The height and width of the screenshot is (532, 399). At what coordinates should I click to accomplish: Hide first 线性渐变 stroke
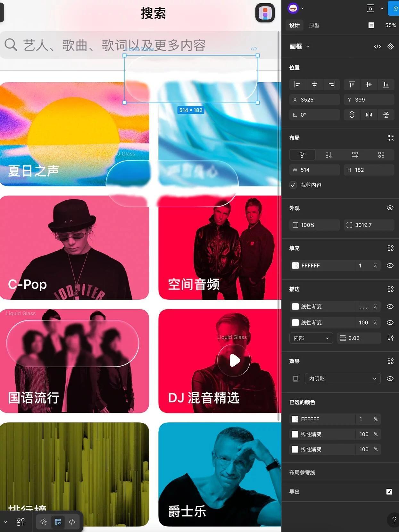click(x=390, y=306)
